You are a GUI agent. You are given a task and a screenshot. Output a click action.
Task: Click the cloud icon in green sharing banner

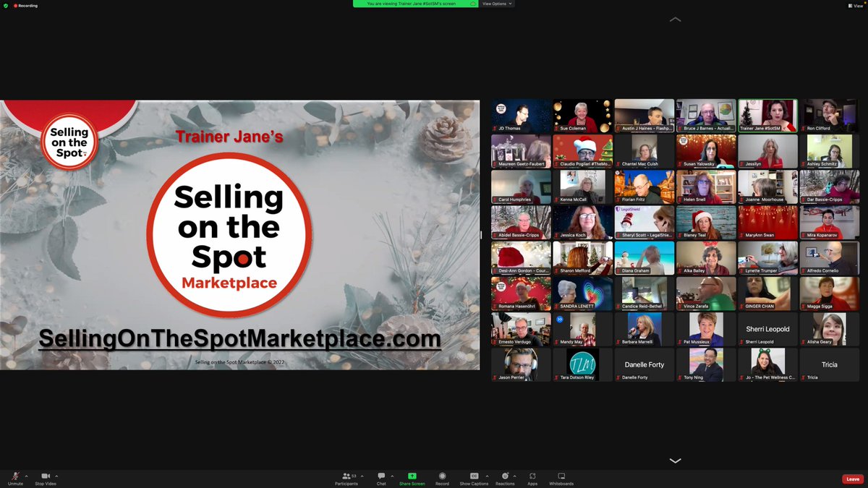(x=473, y=4)
